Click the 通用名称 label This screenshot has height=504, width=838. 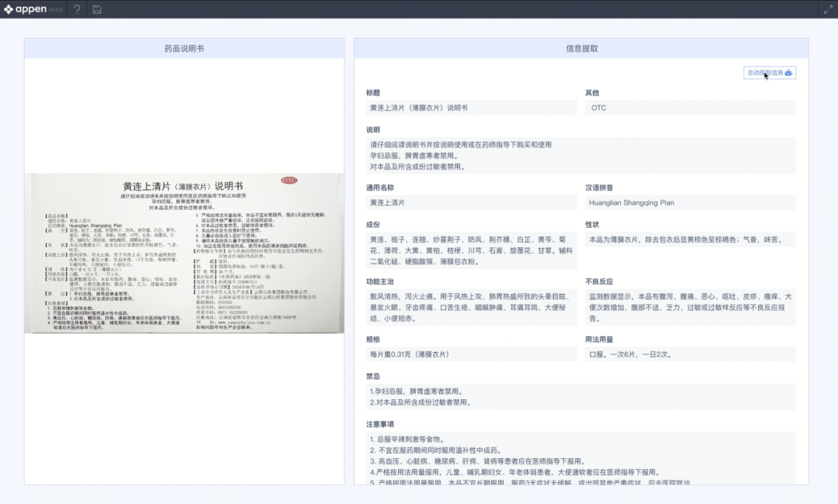pyautogui.click(x=380, y=188)
